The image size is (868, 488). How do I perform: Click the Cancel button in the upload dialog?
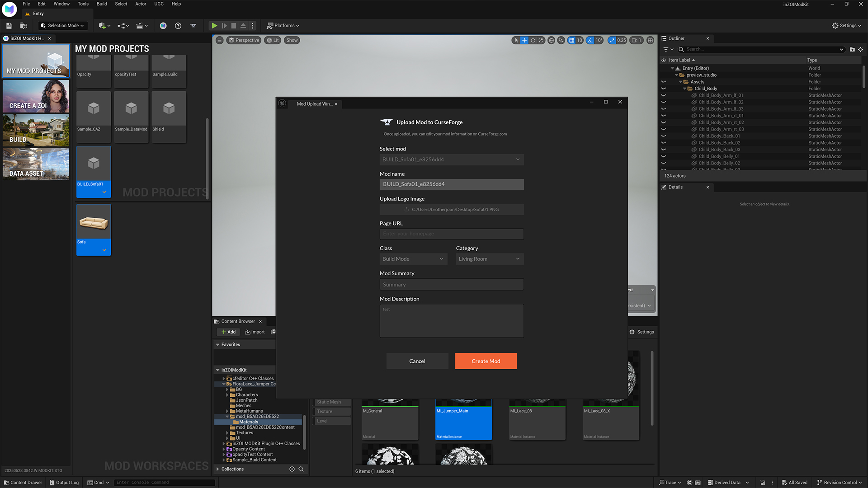click(x=417, y=361)
